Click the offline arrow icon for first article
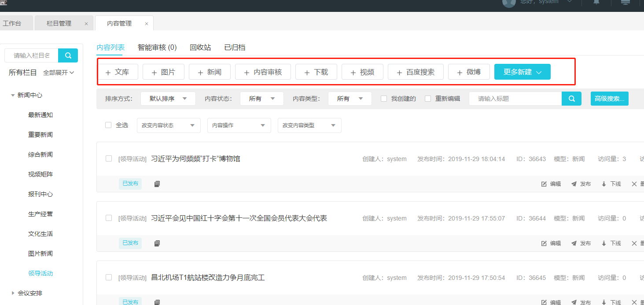The image size is (644, 305). (604, 184)
